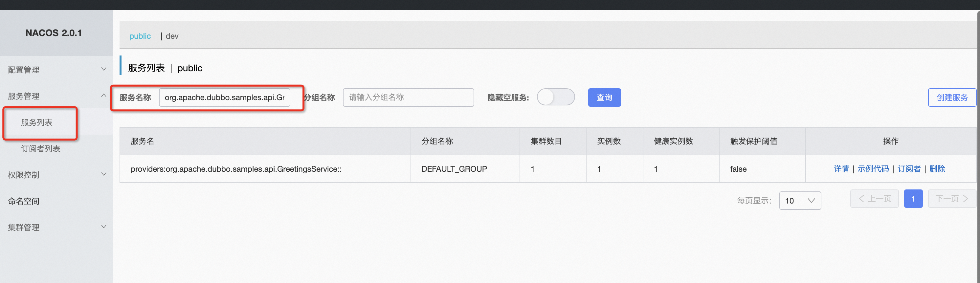Click the 分组名称 input field
The width and height of the screenshot is (980, 283).
[x=408, y=98]
